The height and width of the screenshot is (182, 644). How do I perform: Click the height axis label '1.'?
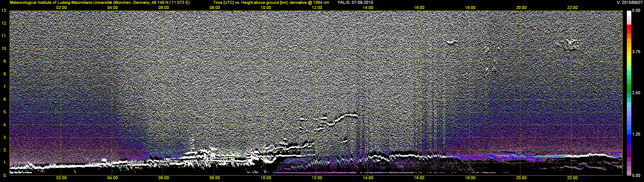coord(5,163)
